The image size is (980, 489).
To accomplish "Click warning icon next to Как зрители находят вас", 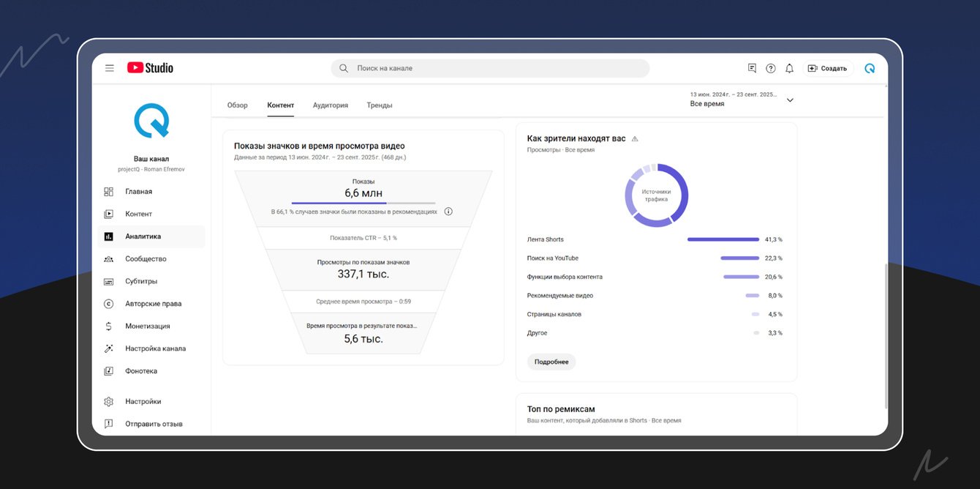I will click(x=635, y=138).
